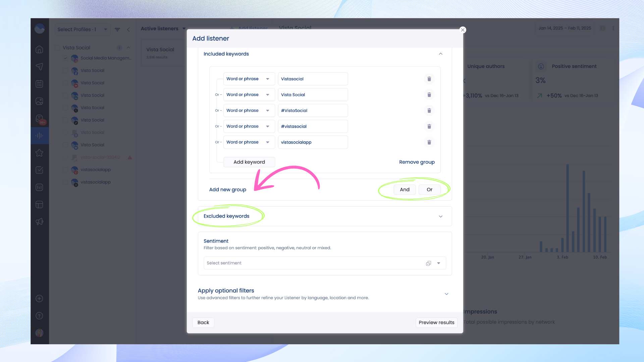The height and width of the screenshot is (362, 644).
Task: Delete the Vistasocial keyword row
Action: pos(429,79)
